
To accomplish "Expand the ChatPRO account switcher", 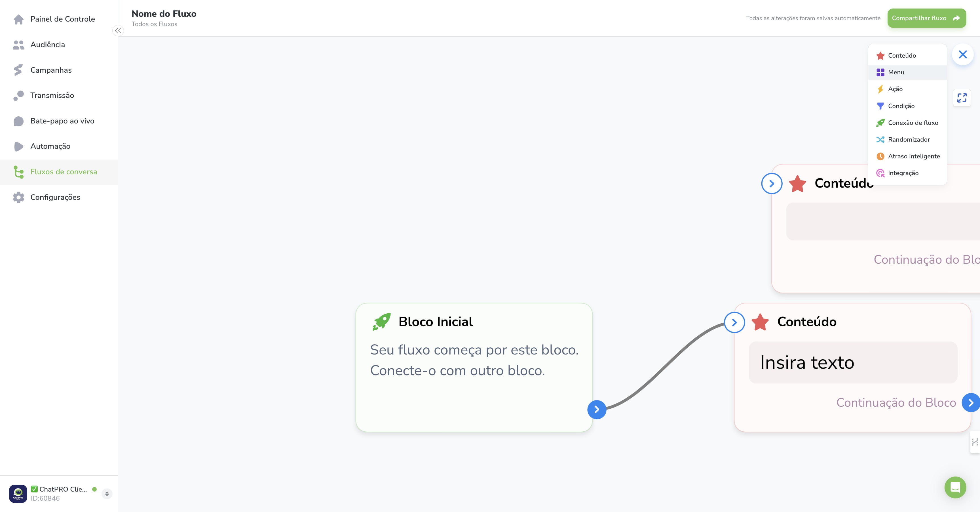I will click(107, 494).
